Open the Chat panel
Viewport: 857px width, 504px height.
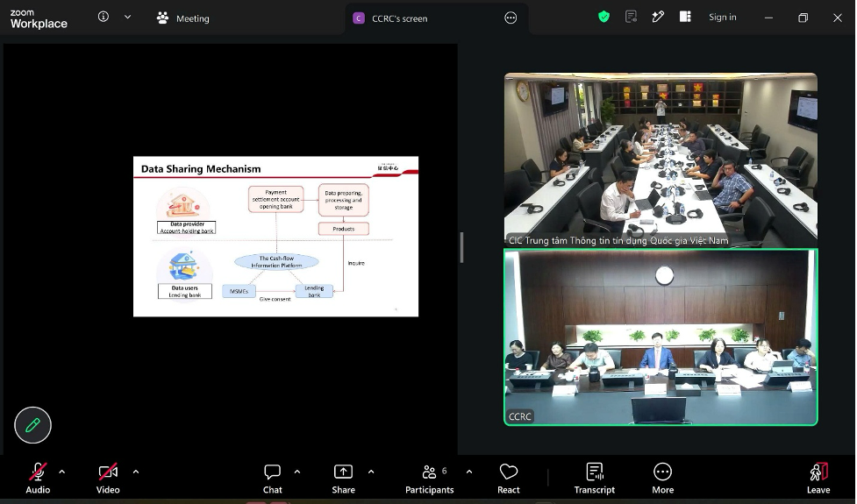[272, 479]
